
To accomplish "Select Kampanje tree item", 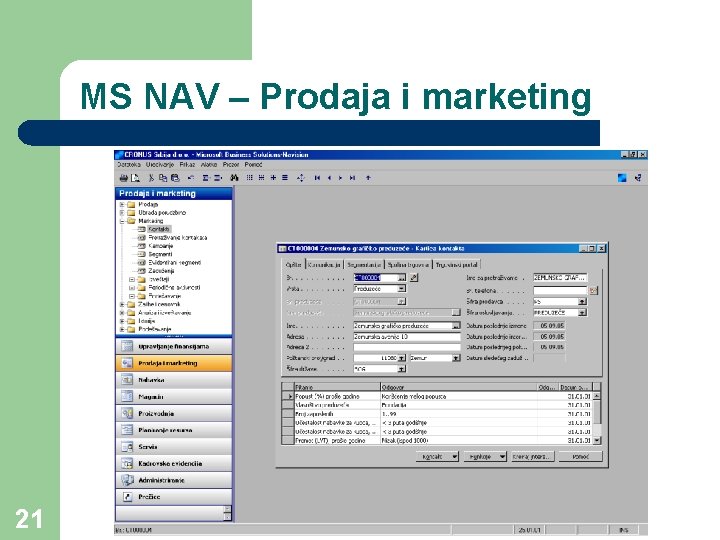I will click(x=161, y=246).
